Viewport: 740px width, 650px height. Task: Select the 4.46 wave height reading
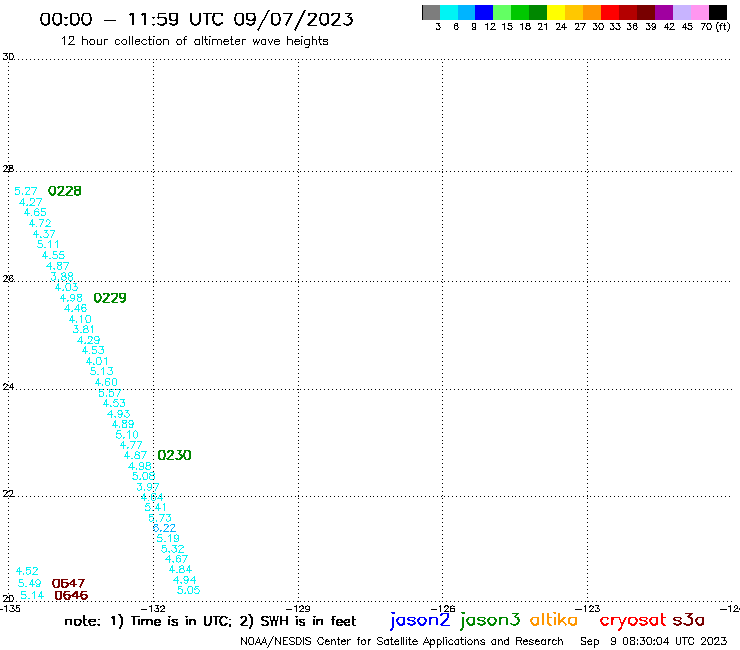[x=76, y=308]
